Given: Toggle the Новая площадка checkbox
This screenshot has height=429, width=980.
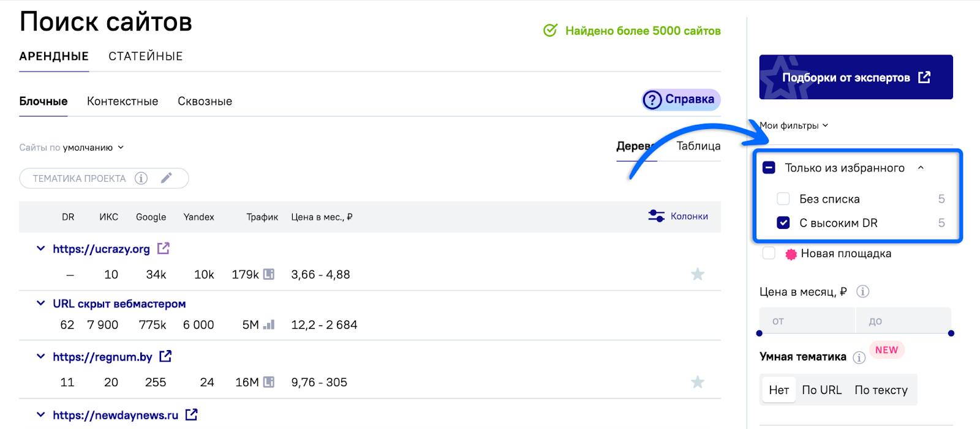Looking at the screenshot, I should point(769,253).
